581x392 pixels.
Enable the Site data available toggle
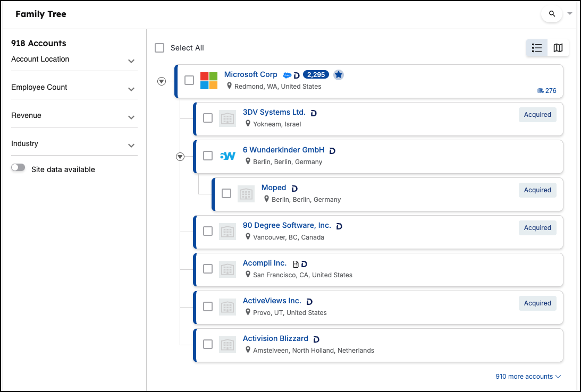[x=18, y=168]
